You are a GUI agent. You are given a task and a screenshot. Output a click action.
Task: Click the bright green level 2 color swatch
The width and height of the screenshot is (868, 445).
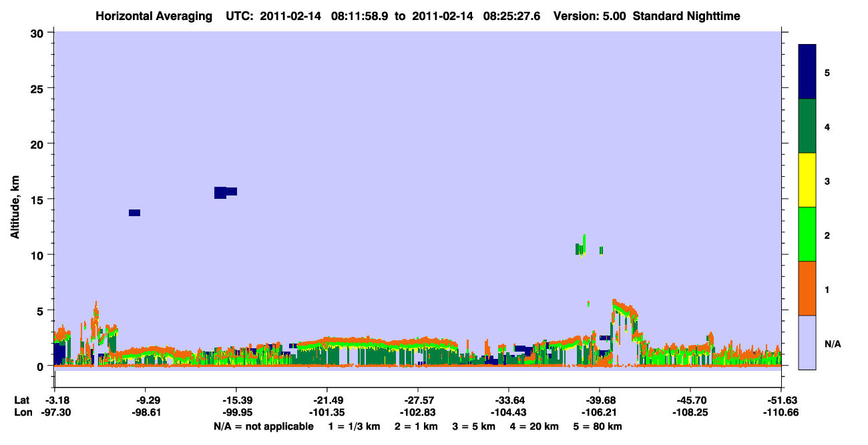tap(807, 234)
